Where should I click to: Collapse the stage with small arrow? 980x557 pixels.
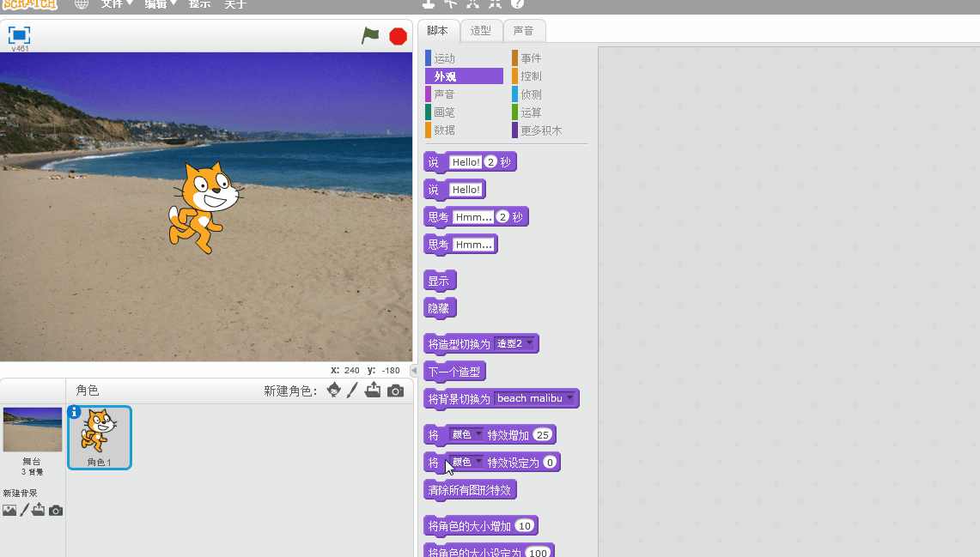click(414, 370)
